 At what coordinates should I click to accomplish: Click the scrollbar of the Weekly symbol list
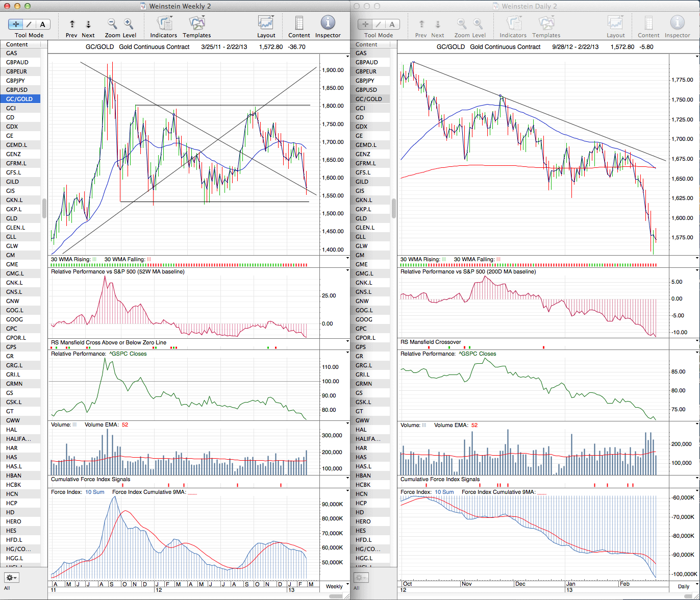tap(44, 208)
